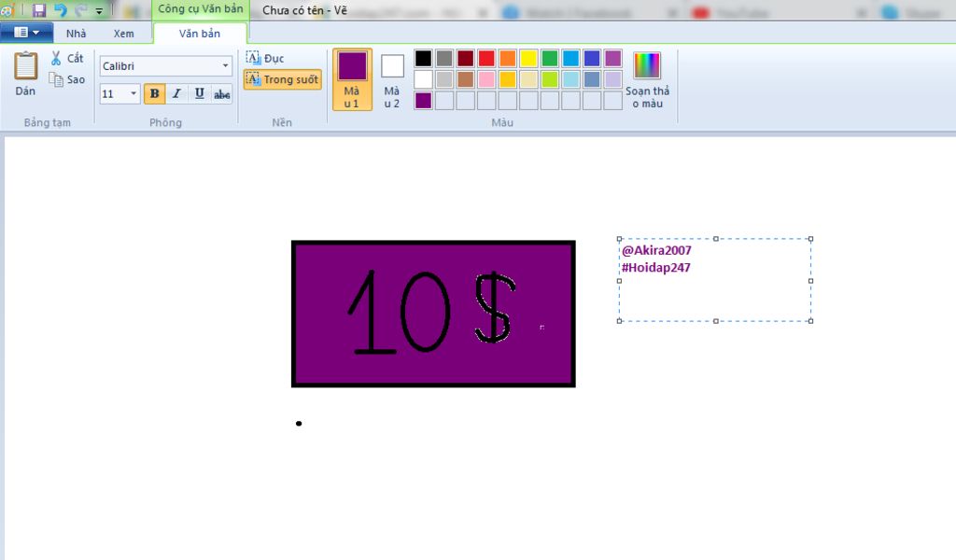Pick the lavender color swatch

(x=612, y=79)
